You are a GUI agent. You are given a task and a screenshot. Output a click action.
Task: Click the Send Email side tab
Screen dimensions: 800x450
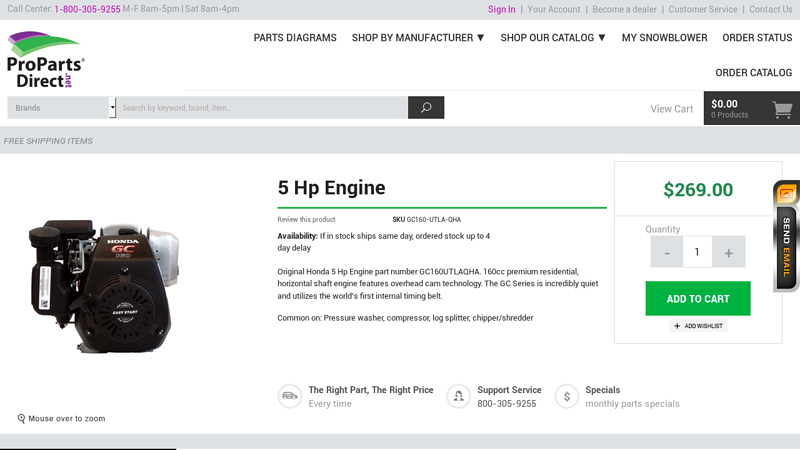tap(786, 236)
